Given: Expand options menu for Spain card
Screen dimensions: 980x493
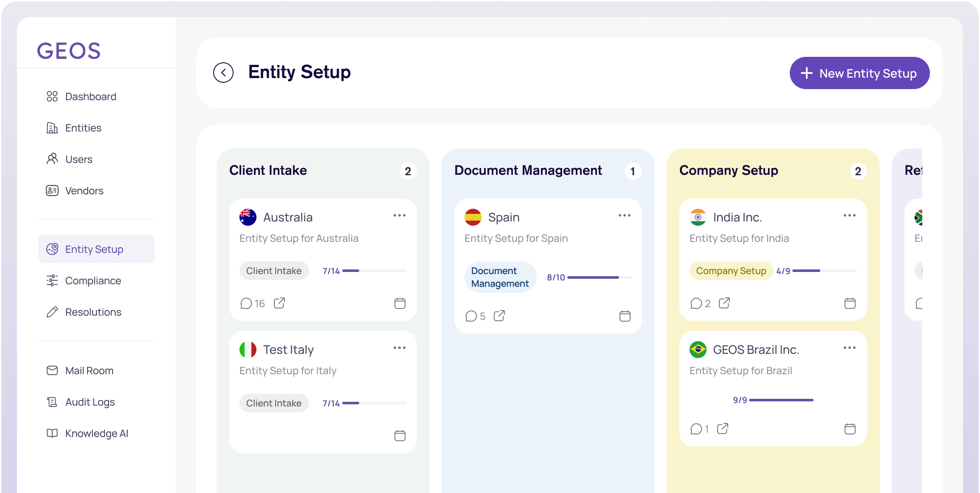Looking at the screenshot, I should coord(625,216).
